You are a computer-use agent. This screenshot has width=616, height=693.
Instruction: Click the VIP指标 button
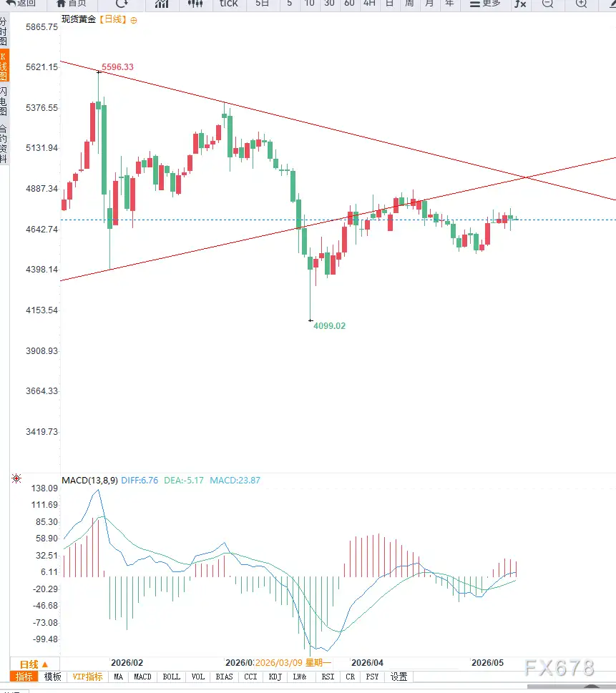coord(87,677)
